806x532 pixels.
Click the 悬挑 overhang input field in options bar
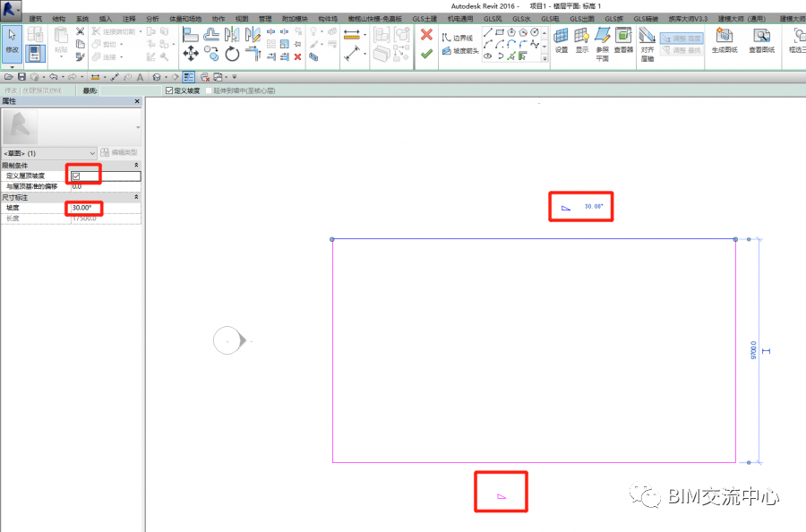tap(131, 90)
